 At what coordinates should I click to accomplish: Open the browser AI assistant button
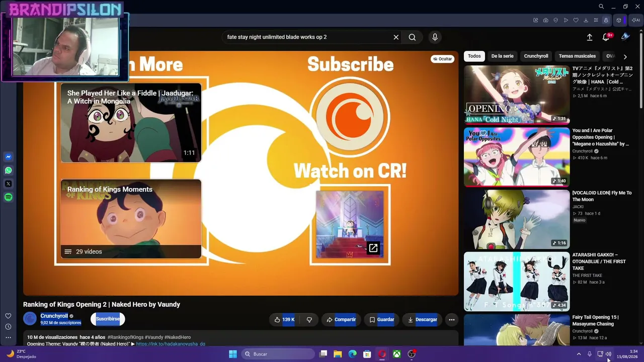(x=636, y=20)
